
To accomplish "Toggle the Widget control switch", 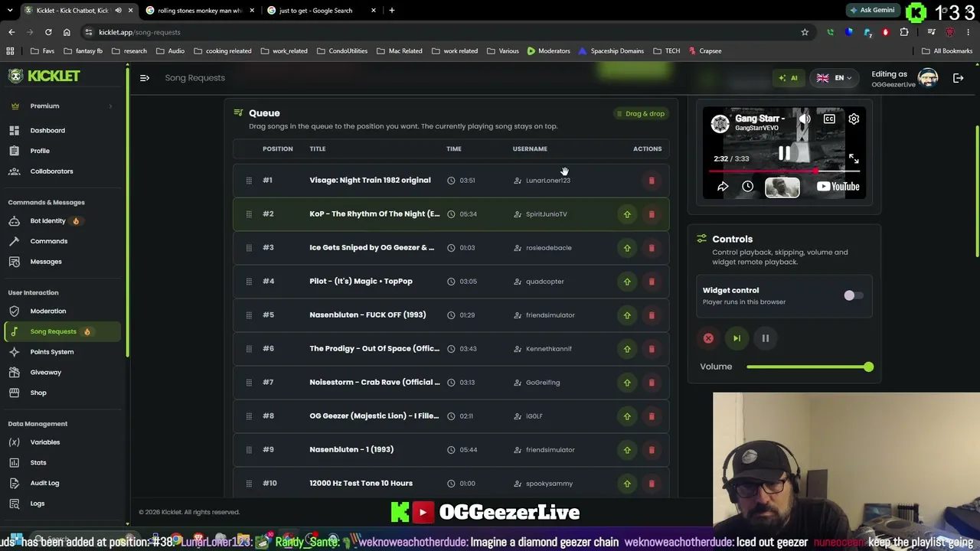I will coord(853,296).
